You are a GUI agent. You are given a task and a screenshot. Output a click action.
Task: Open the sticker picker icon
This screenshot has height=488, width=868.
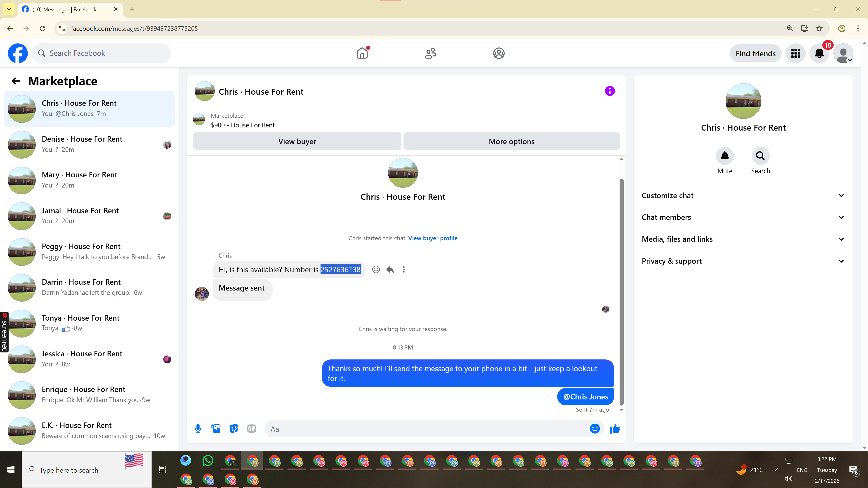[234, 428]
